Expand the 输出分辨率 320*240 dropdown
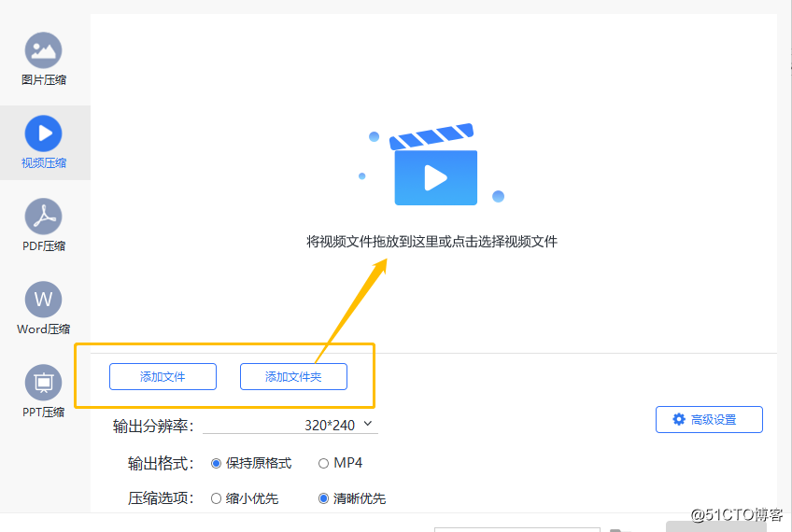Image resolution: width=792 pixels, height=532 pixels. [x=290, y=426]
